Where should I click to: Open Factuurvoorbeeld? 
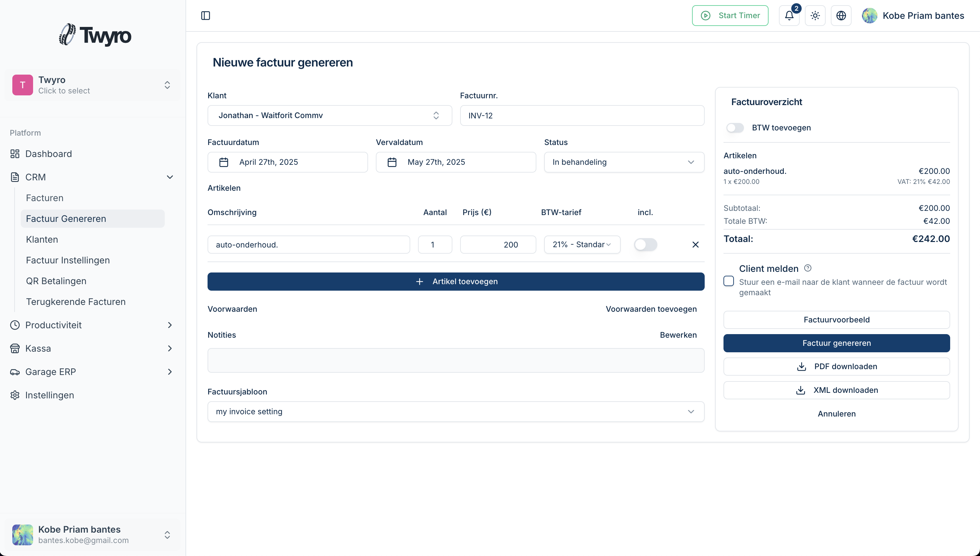[836, 320]
